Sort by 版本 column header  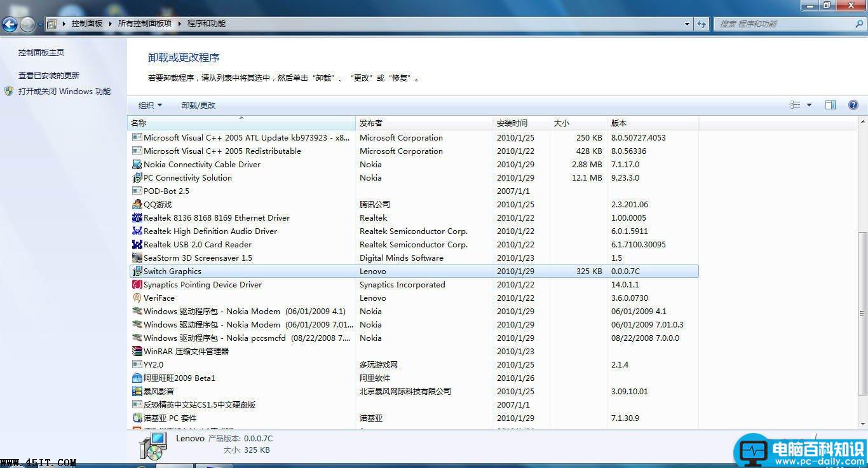[x=653, y=123]
